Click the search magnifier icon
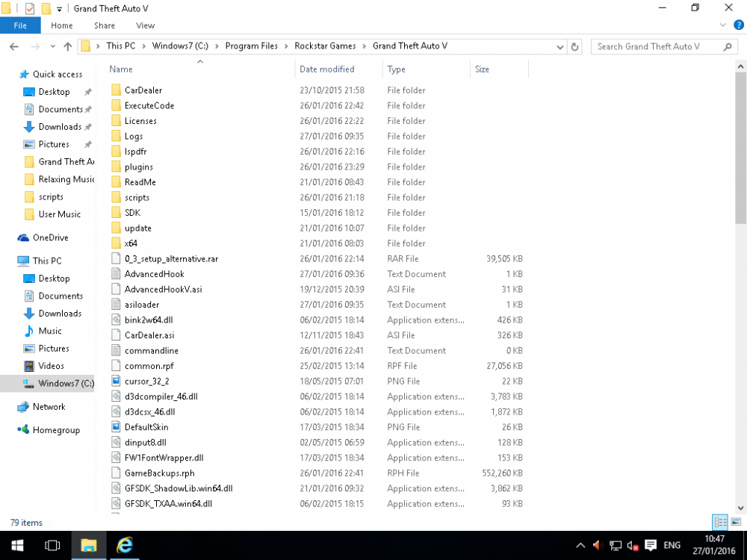 727,46
